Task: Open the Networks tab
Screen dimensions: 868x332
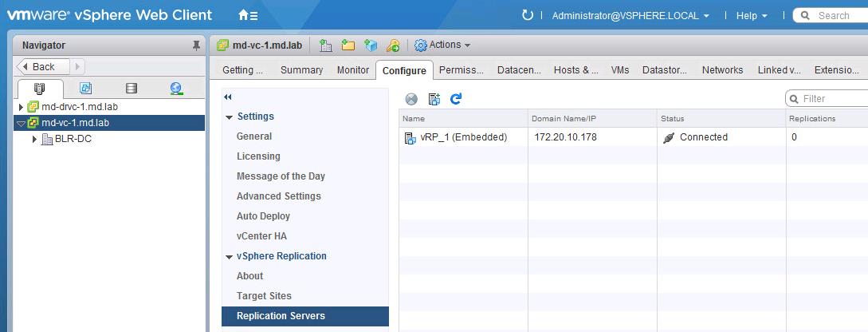Action: (722, 70)
